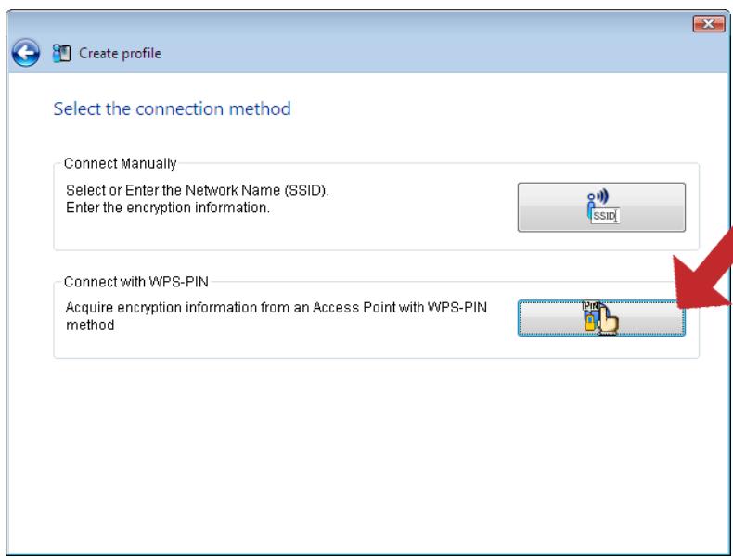
Task: Start the WPS-PIN connection button
Action: pos(601,318)
